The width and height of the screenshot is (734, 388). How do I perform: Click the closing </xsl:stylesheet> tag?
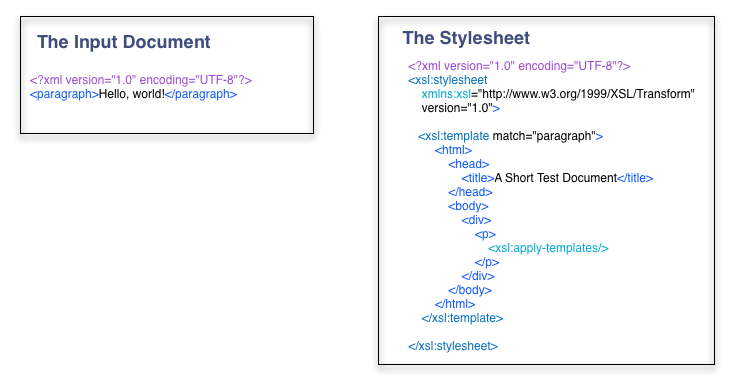click(x=453, y=346)
